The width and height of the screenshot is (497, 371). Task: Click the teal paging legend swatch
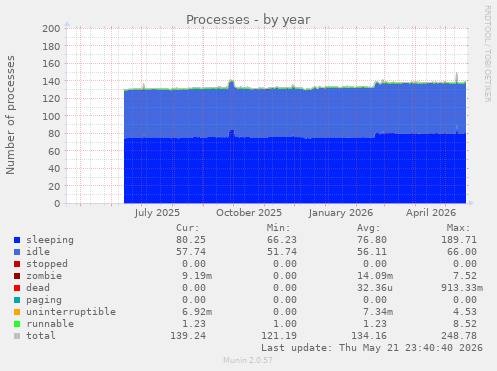click(x=17, y=300)
